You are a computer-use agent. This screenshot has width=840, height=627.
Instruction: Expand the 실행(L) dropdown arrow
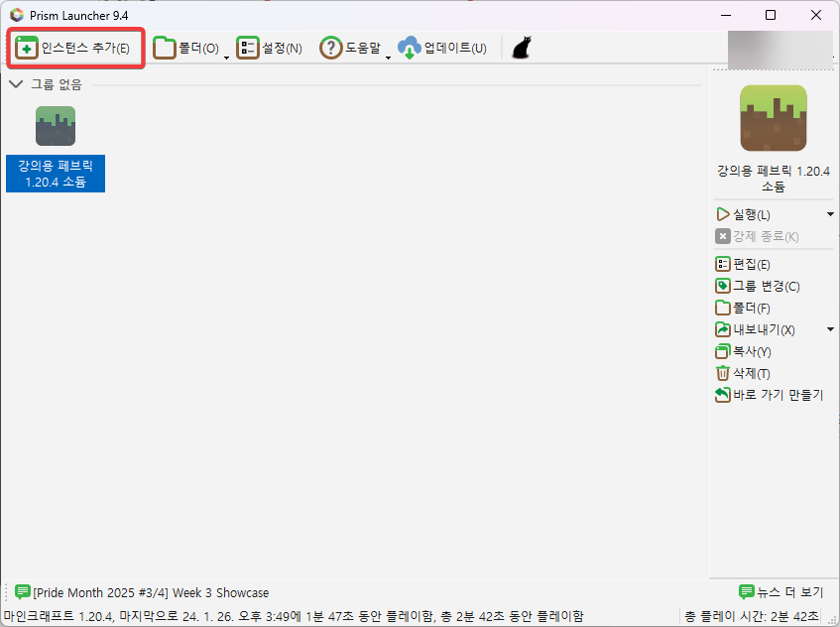830,214
